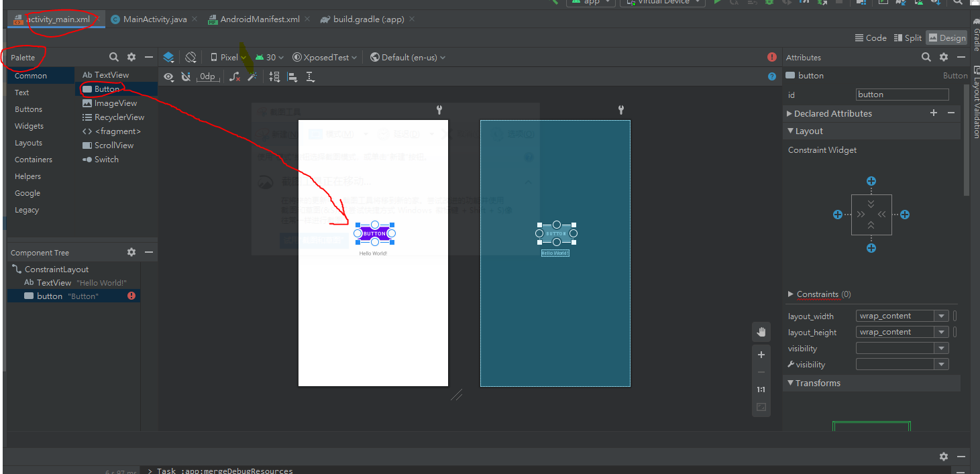Image resolution: width=980 pixels, height=474 pixels.
Task: Click the 1:1 zoom reset control
Action: [761, 389]
